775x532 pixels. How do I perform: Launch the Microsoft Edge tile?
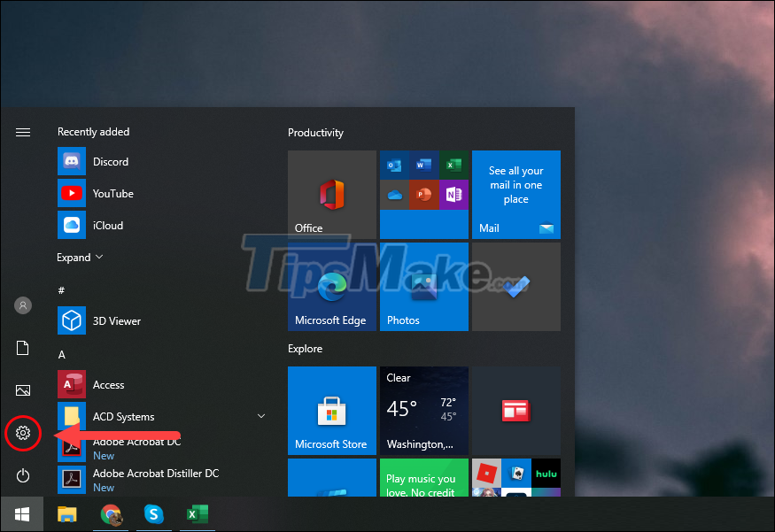(332, 287)
